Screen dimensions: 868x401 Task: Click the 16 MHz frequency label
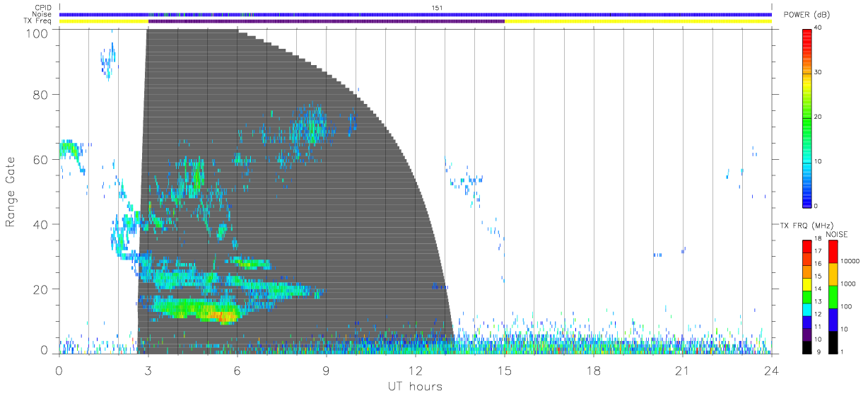click(x=817, y=264)
